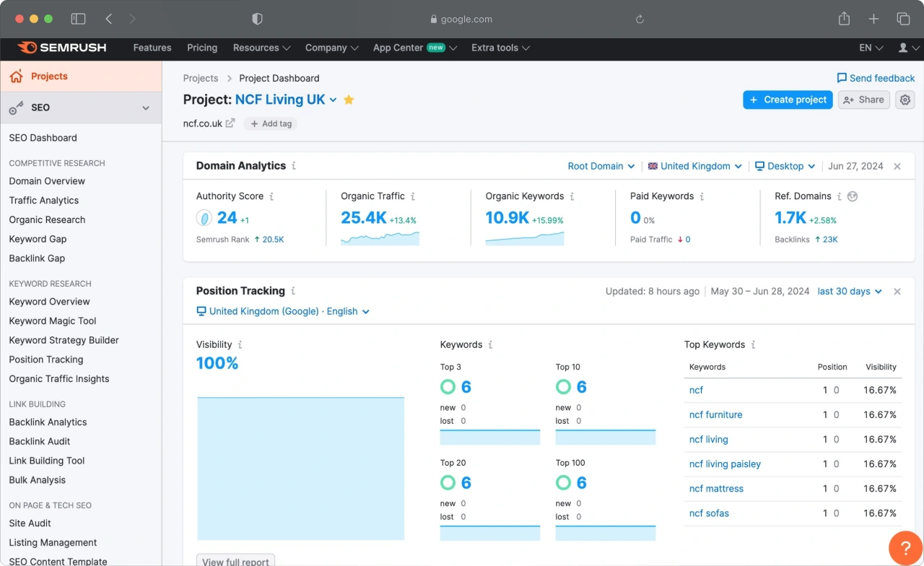Open Backlink Audit in sidebar
The image size is (924, 566).
coord(40,441)
